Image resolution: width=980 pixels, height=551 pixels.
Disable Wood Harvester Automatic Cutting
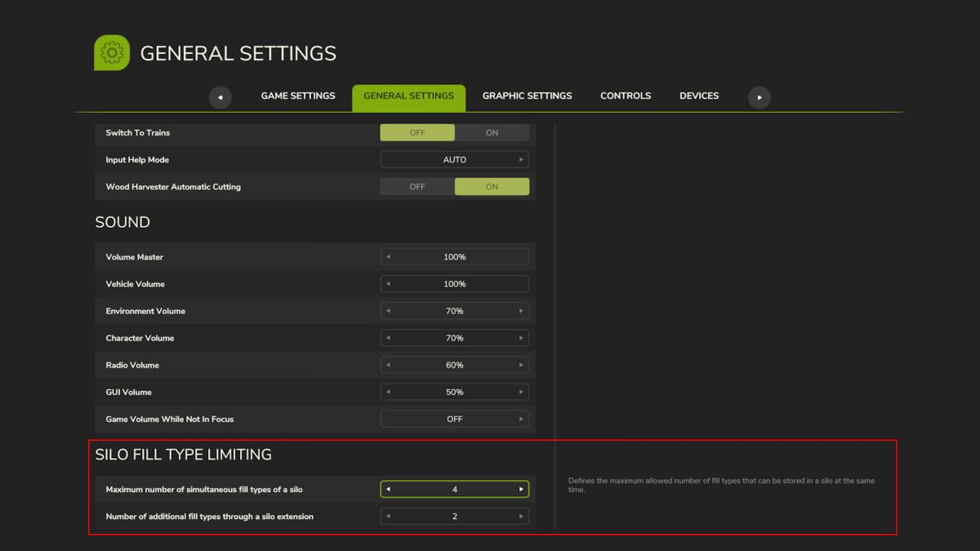tap(416, 186)
